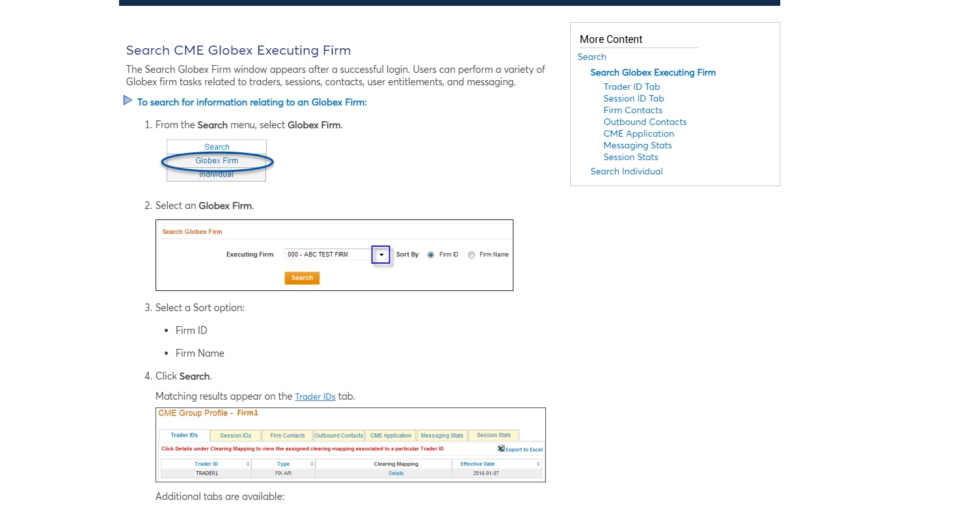Open the Session Stats link in More Content
The height and width of the screenshot is (511, 980).
(x=631, y=157)
